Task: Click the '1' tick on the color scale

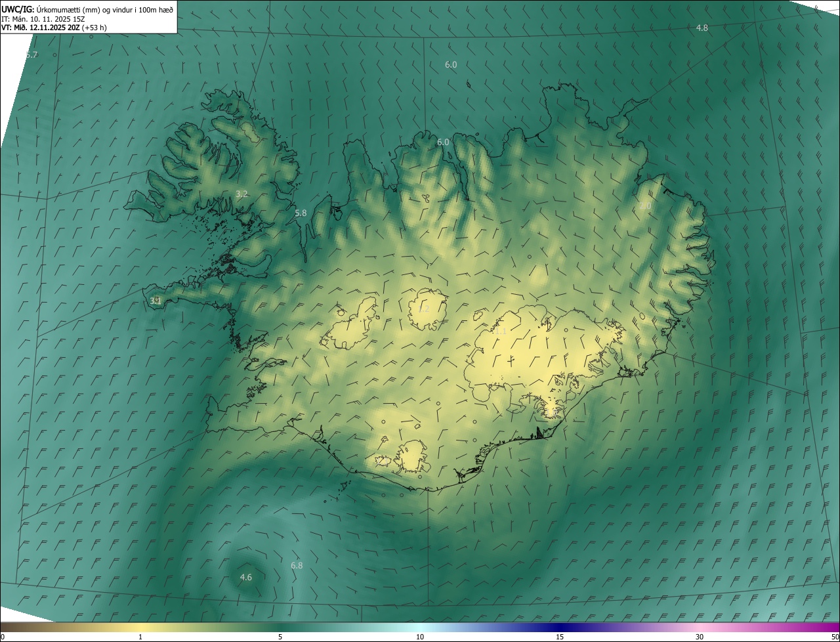Action: pyautogui.click(x=140, y=637)
